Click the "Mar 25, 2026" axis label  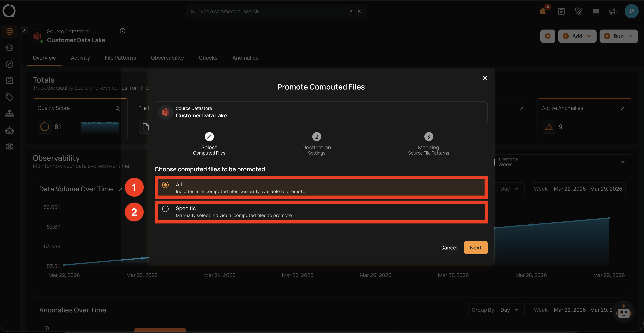point(298,275)
